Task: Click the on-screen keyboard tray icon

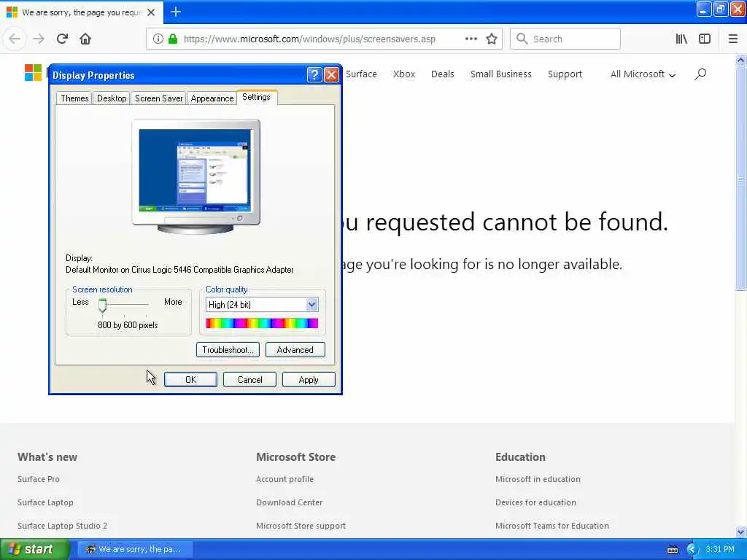Action: pyautogui.click(x=673, y=550)
